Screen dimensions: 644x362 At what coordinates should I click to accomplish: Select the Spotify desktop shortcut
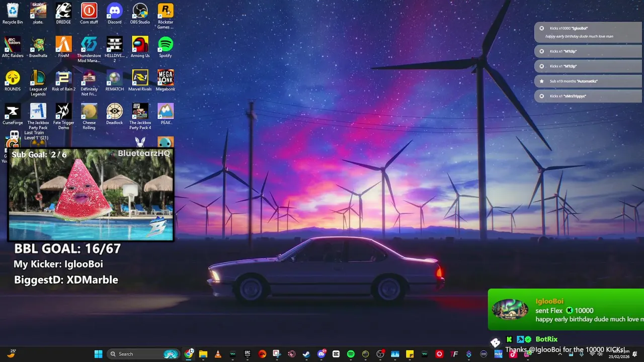(166, 47)
